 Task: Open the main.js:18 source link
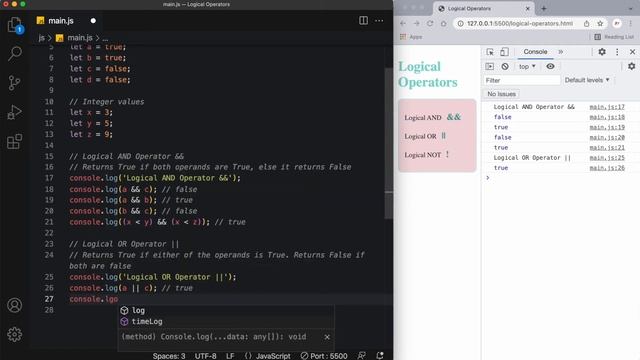pyautogui.click(x=607, y=117)
